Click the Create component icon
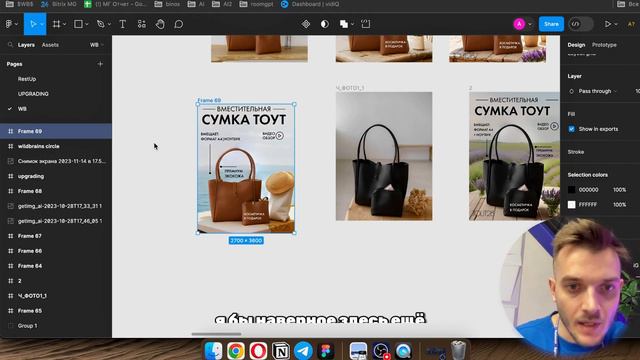This screenshot has height=360, width=640. (x=306, y=24)
